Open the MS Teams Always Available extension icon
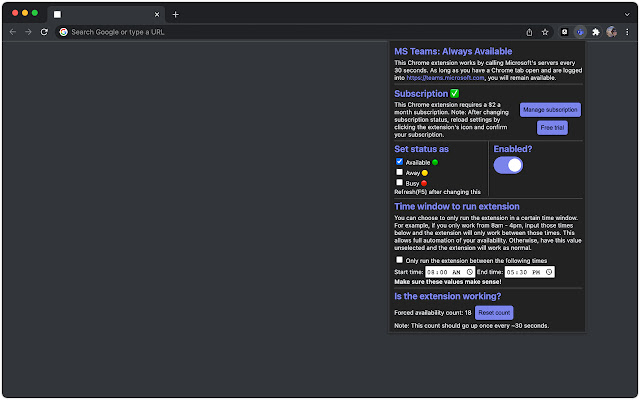Image resolution: width=640 pixels, height=400 pixels. [x=580, y=32]
